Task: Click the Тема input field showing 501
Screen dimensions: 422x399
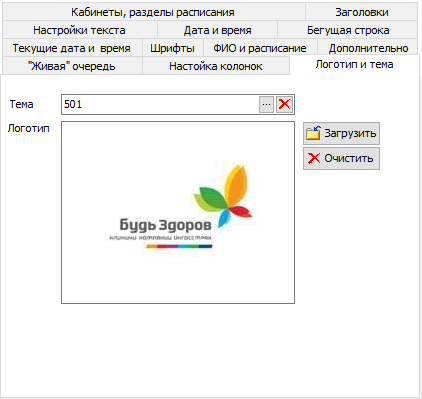Action: 160,104
